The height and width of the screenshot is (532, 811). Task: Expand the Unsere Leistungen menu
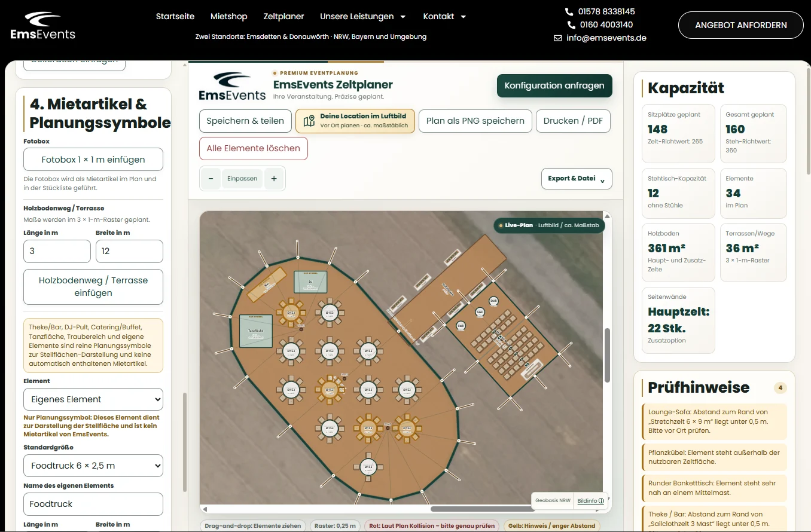point(363,16)
